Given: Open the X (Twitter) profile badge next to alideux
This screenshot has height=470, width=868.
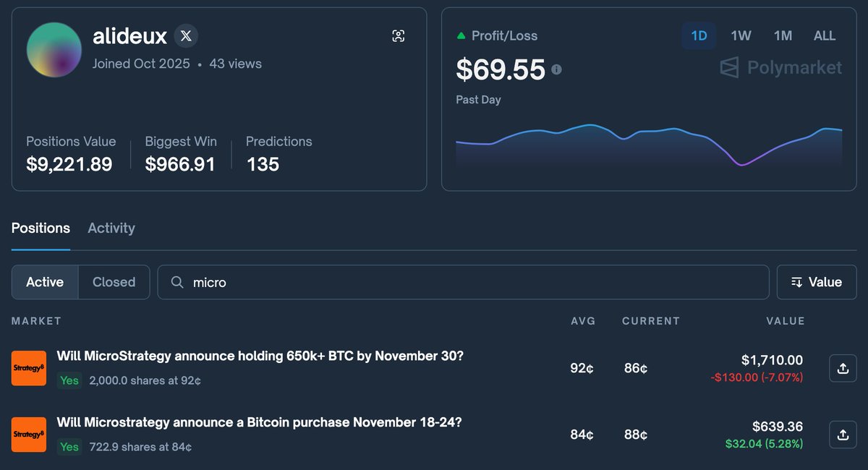Looking at the screenshot, I should click(x=186, y=35).
